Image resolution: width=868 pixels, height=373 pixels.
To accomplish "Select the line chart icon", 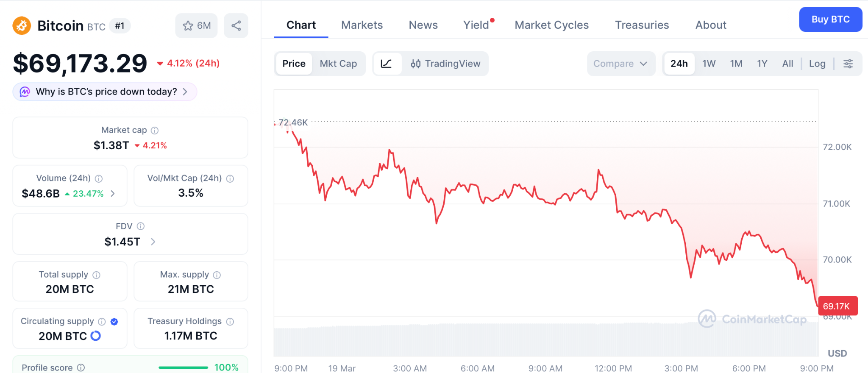I will [387, 64].
